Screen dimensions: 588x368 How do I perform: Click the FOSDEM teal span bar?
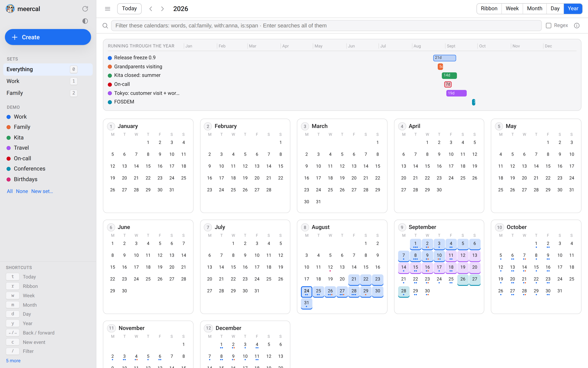click(473, 102)
